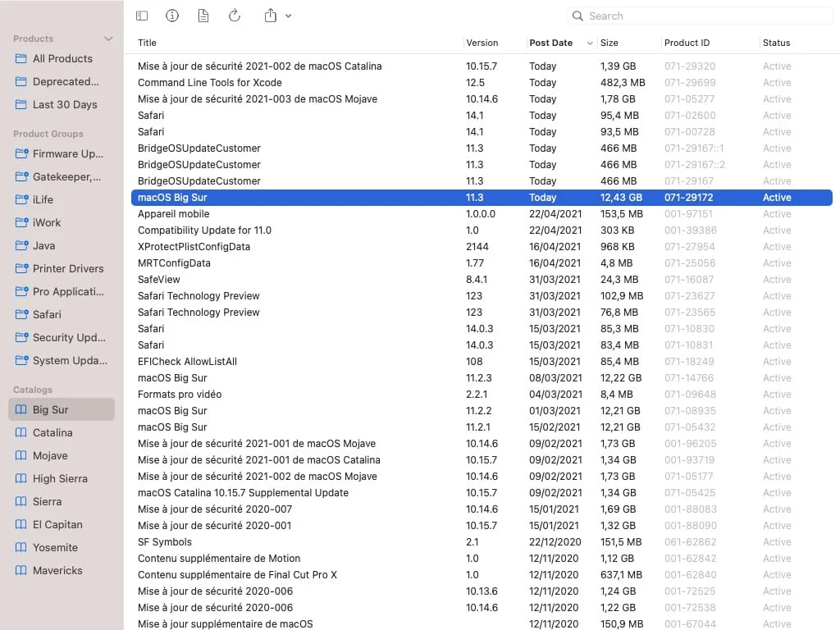Select the All Products folder
840x630 pixels.
[x=62, y=58]
